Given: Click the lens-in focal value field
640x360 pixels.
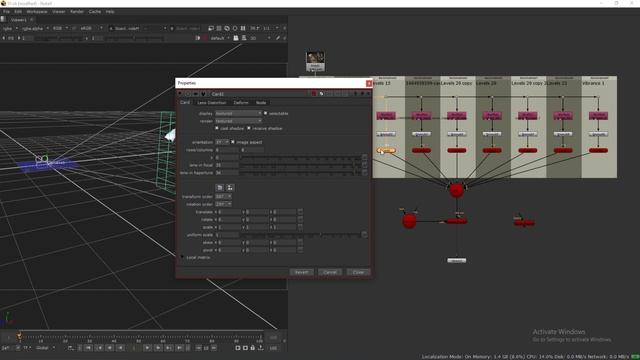Looking at the screenshot, I should point(227,165).
